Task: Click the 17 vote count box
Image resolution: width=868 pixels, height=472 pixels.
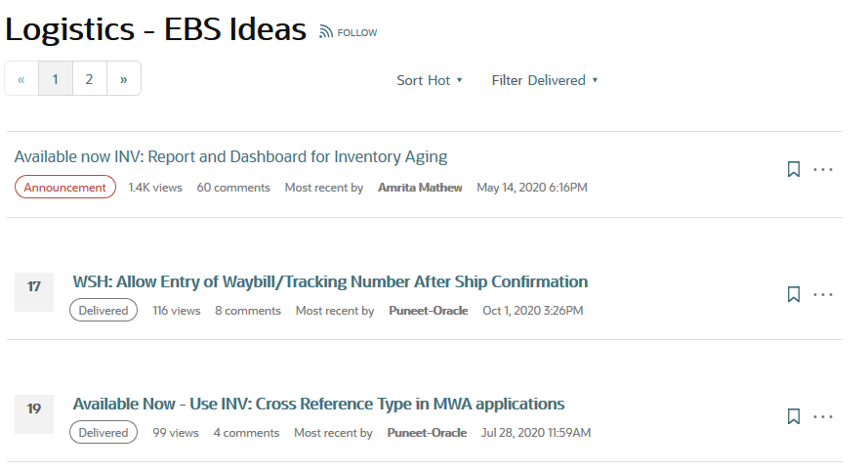Action: 34,287
